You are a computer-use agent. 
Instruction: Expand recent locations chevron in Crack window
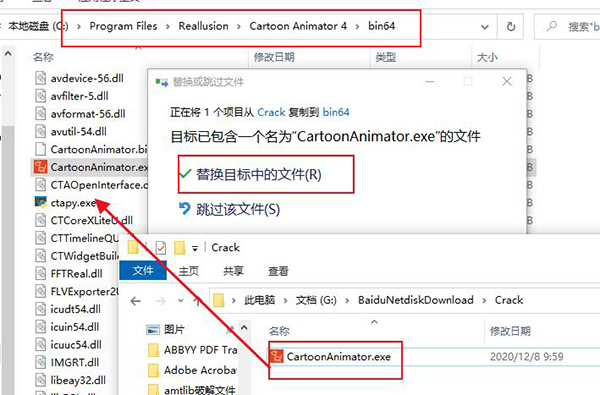181,301
